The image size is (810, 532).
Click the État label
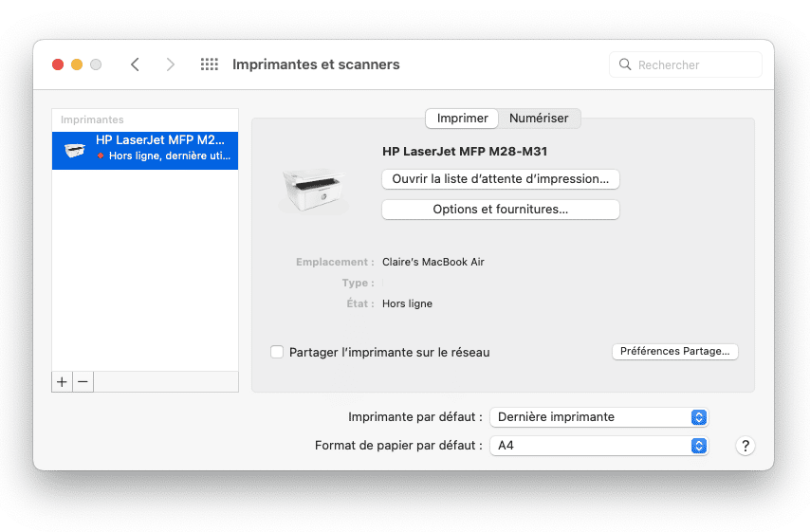pyautogui.click(x=360, y=303)
